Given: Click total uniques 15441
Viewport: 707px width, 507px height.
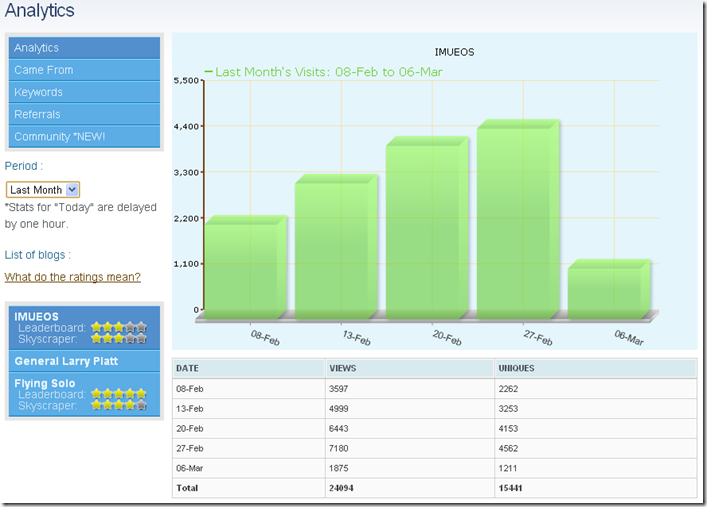Looking at the screenshot, I should (x=510, y=488).
